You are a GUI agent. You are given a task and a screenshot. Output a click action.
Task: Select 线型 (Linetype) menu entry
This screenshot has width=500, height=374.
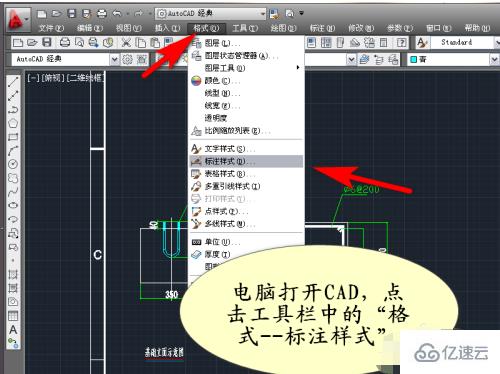point(247,93)
